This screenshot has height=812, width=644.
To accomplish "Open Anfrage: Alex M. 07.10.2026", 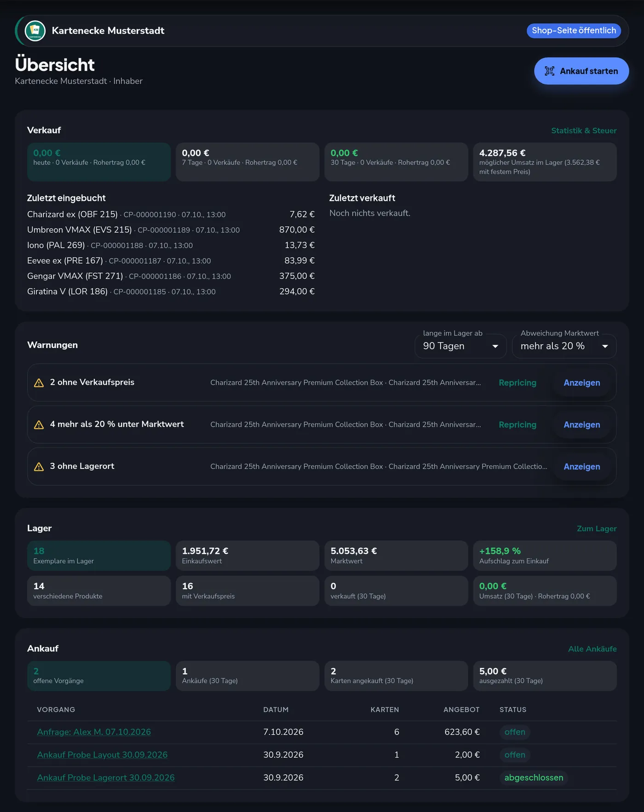I will tap(94, 732).
